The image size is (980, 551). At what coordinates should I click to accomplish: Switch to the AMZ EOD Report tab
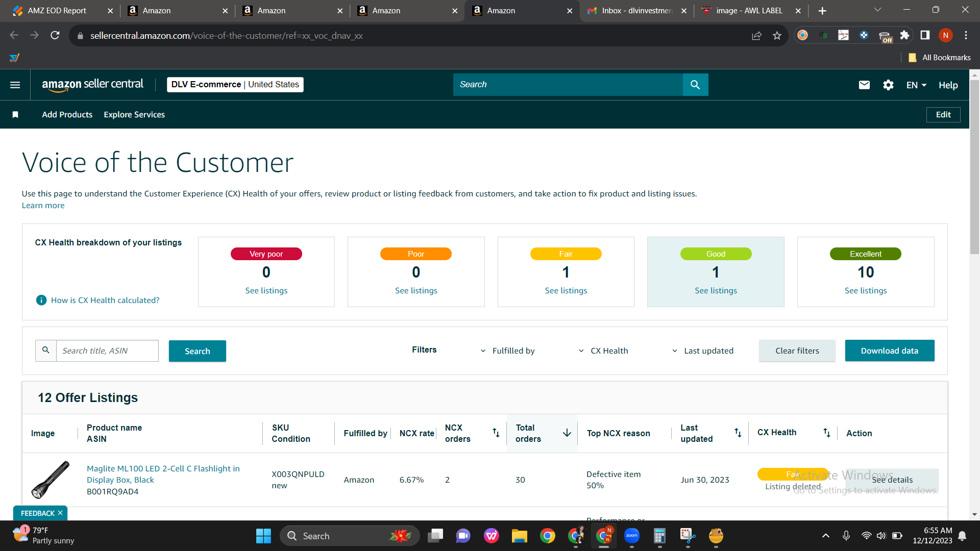pos(60,11)
